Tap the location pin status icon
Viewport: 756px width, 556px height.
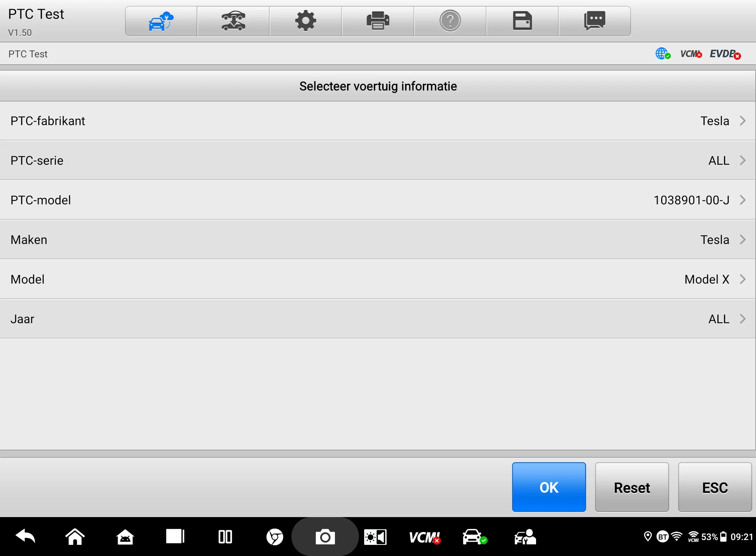[648, 537]
